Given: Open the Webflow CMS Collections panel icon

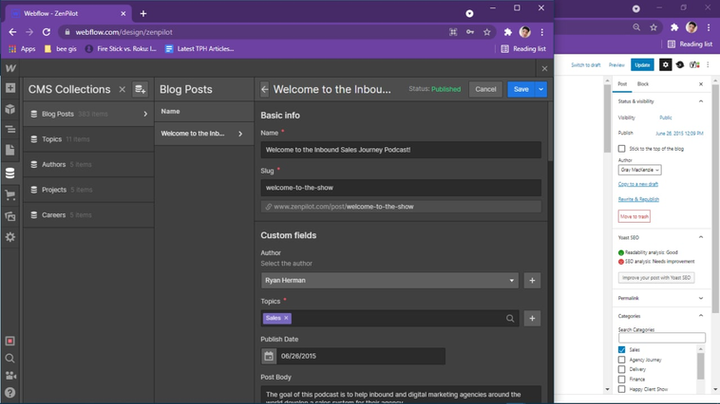Looking at the screenshot, I should 10,173.
